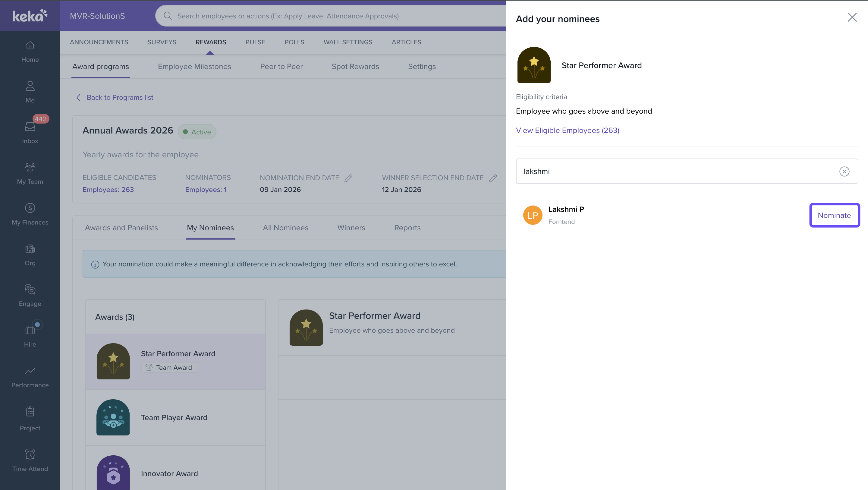868x490 pixels.
Task: Clear the lakshmi search text
Action: tap(844, 171)
